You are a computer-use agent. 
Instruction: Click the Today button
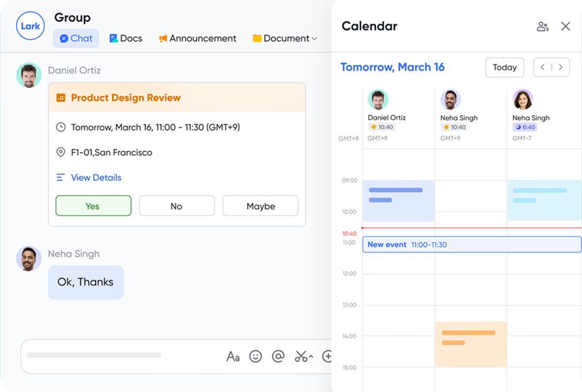click(504, 67)
